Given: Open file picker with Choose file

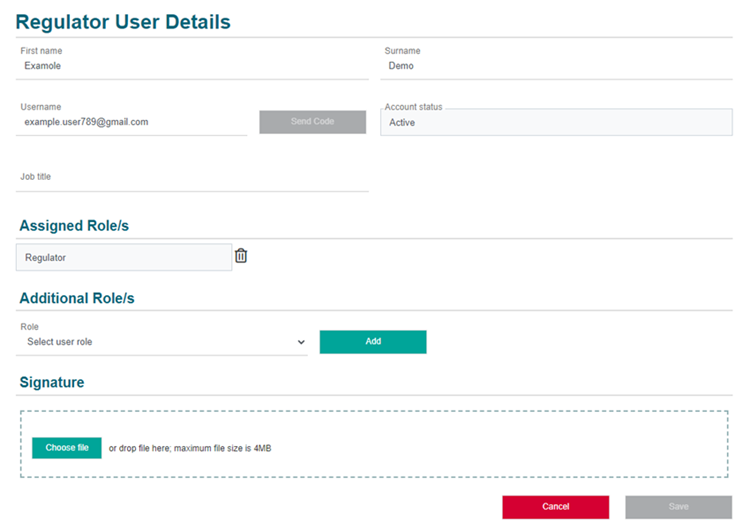Looking at the screenshot, I should (x=67, y=448).
